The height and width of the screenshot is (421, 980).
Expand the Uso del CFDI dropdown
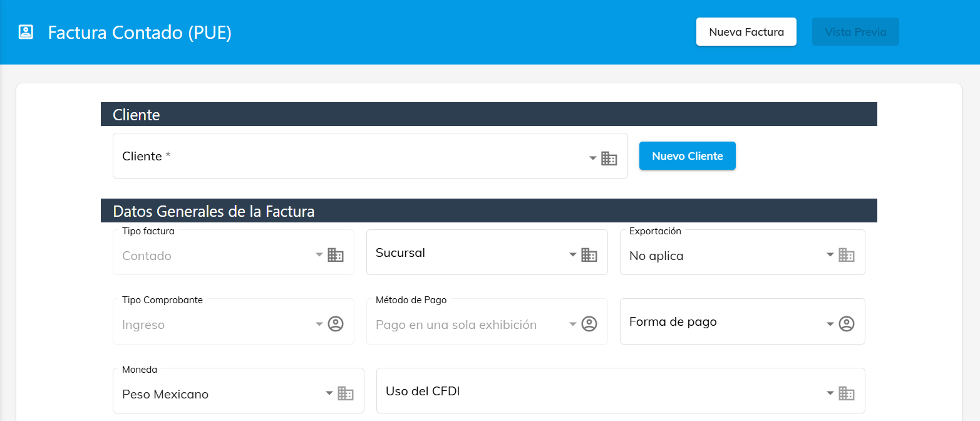point(830,393)
